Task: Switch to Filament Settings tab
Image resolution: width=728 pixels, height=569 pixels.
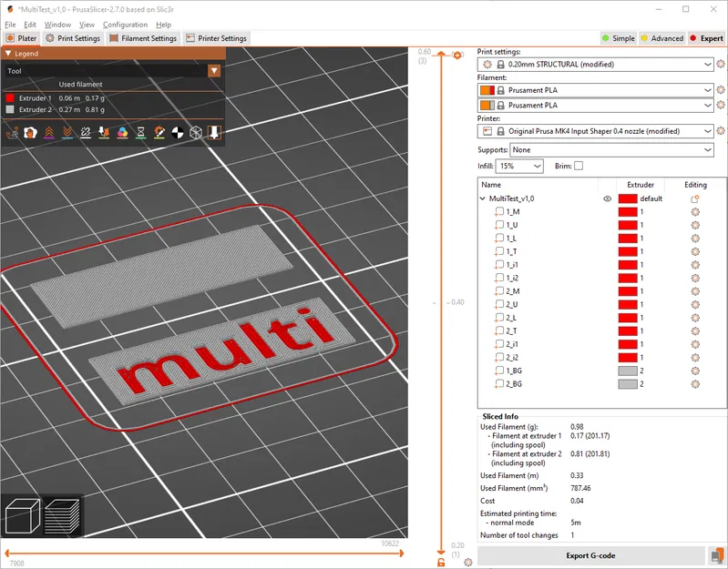Action: [x=143, y=38]
